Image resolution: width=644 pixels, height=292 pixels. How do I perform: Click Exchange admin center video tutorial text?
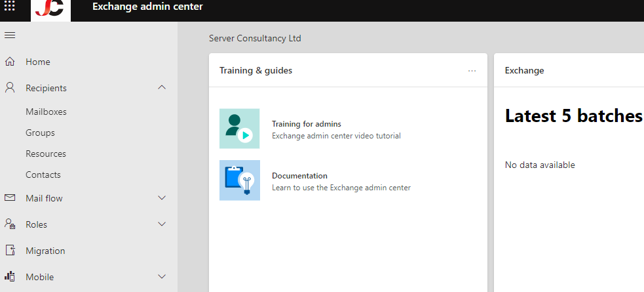click(x=336, y=136)
